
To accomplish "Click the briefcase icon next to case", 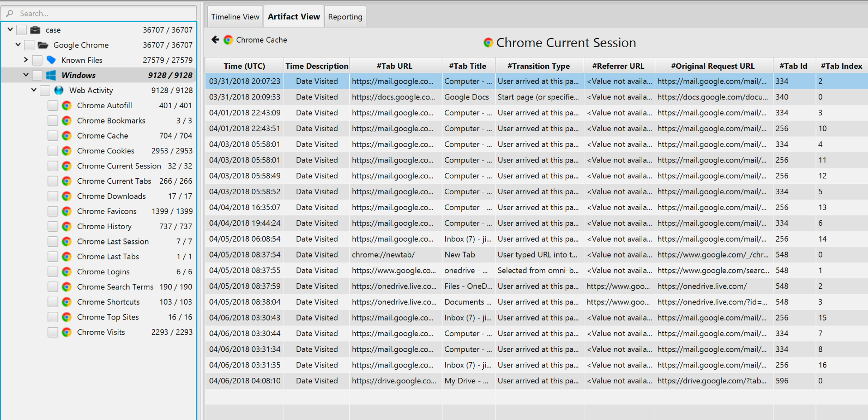I will 35,30.
